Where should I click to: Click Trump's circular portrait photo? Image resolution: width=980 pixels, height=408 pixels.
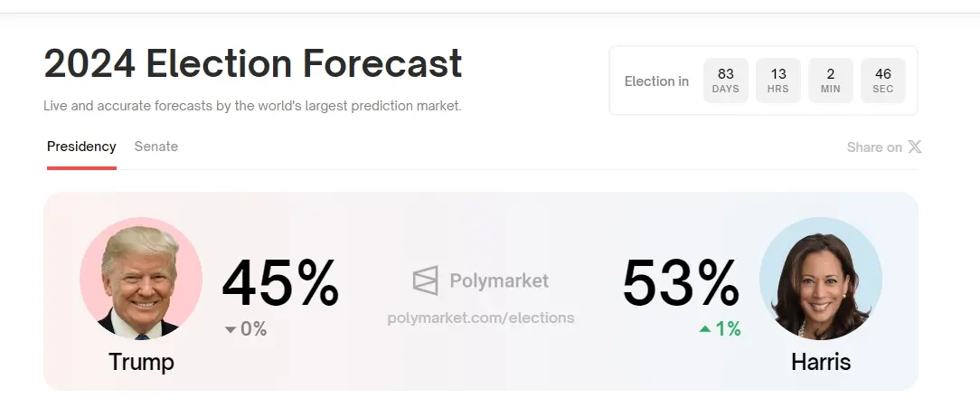coord(141,279)
